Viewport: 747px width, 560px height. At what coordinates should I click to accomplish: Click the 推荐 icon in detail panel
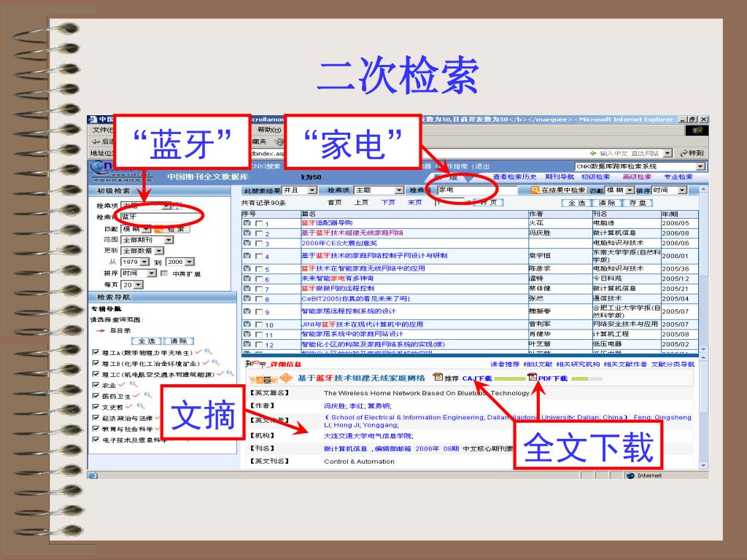[438, 377]
